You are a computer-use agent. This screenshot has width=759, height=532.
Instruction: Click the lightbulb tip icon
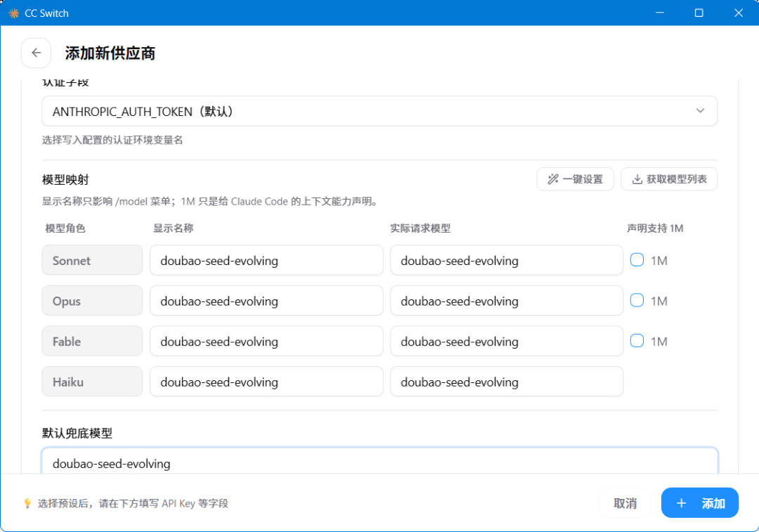click(x=27, y=503)
